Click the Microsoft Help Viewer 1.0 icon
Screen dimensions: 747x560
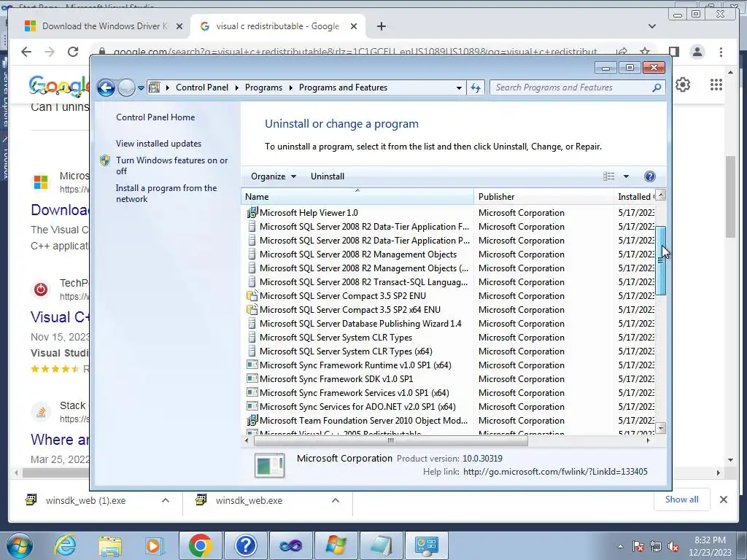point(252,212)
